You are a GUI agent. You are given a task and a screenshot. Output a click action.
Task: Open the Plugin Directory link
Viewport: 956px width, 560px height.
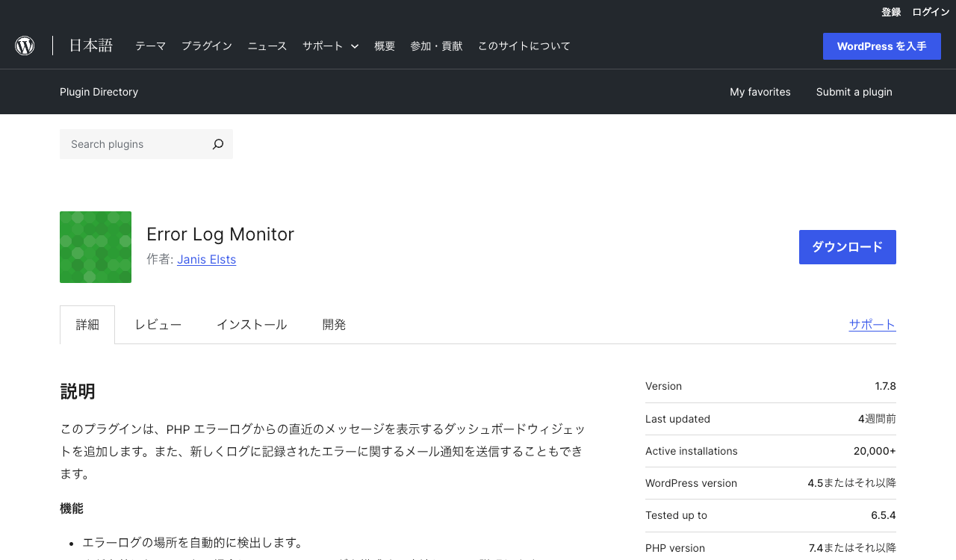coord(99,92)
